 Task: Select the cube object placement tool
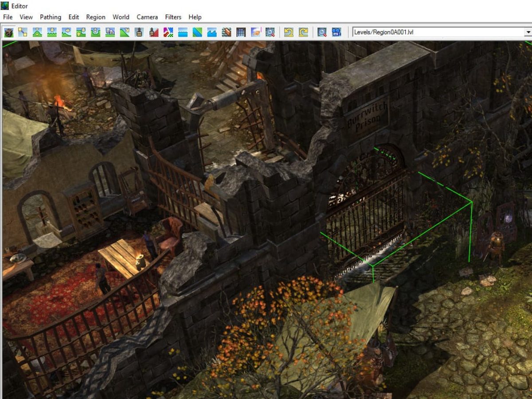9,32
